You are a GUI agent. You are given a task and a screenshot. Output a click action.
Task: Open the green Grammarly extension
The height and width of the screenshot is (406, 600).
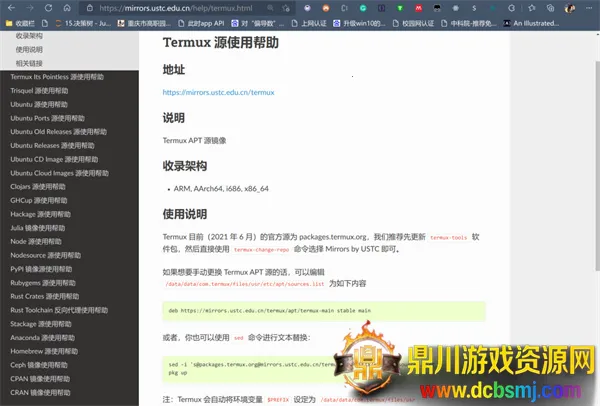363,8
